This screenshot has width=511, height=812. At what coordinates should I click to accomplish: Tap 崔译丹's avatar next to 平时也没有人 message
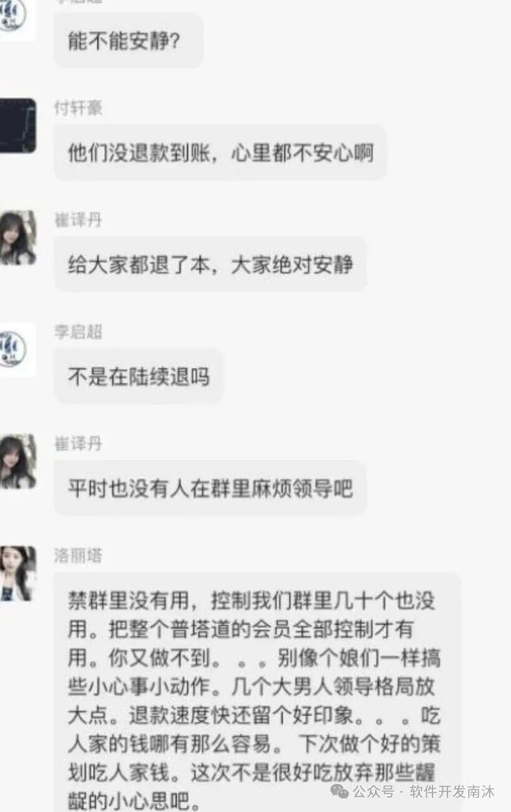[x=17, y=461]
